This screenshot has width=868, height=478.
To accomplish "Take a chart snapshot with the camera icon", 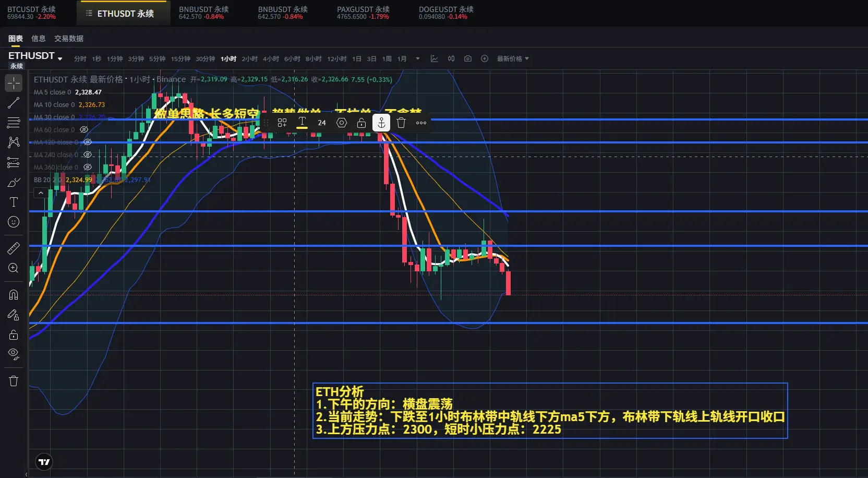I will click(468, 58).
